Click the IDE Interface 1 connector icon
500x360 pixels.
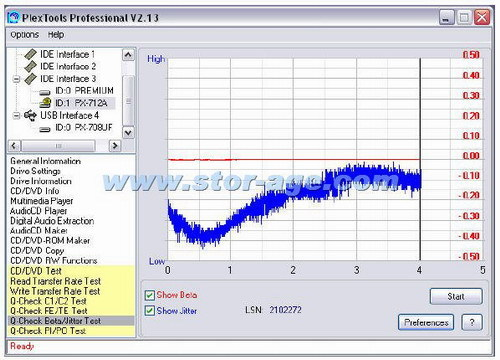(31, 54)
